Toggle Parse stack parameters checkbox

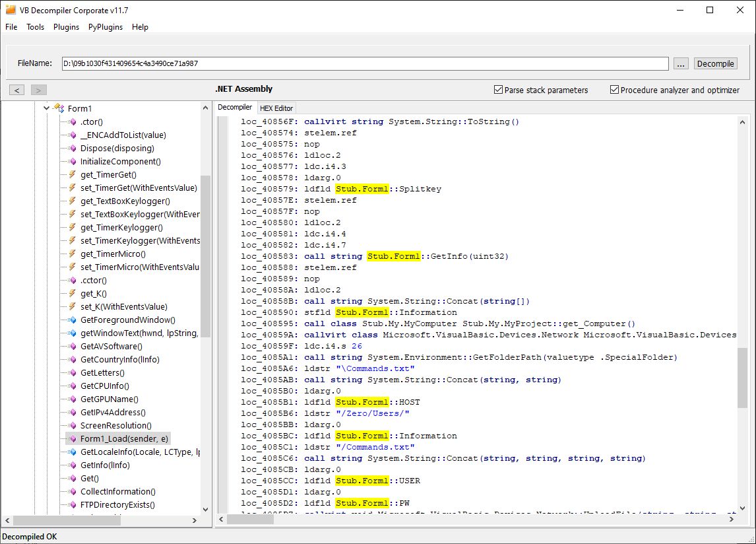pos(499,89)
